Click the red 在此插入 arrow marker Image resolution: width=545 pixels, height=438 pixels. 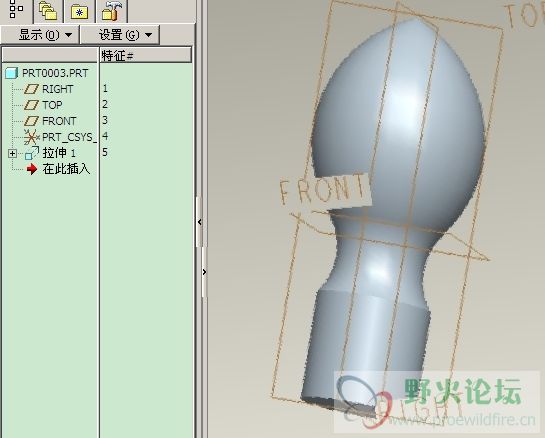32,169
